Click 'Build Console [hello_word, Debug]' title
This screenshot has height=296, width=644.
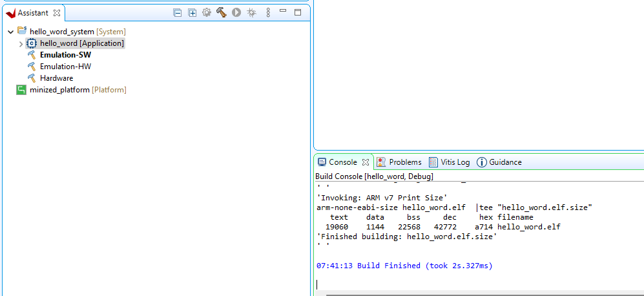[x=374, y=176]
